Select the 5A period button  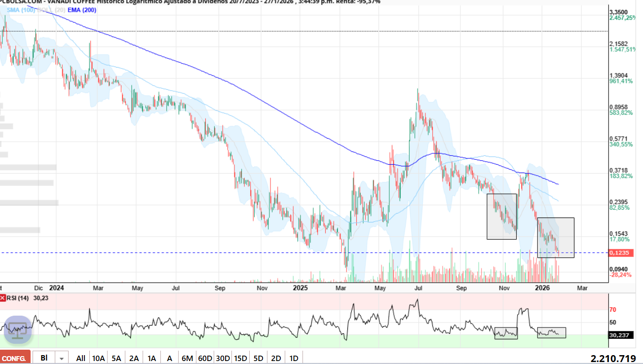coord(116,358)
